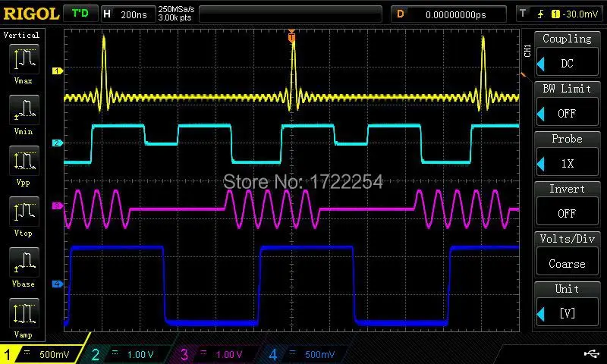Click the D delay label

[401, 14]
